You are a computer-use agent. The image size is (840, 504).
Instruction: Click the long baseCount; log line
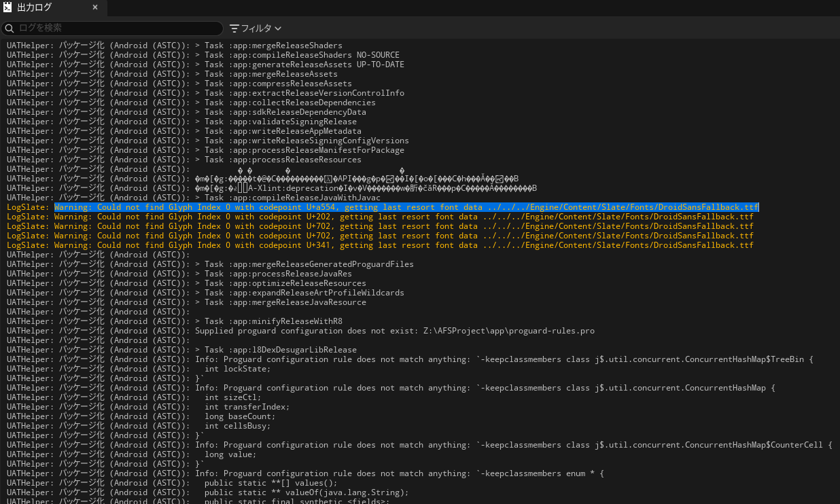141,416
